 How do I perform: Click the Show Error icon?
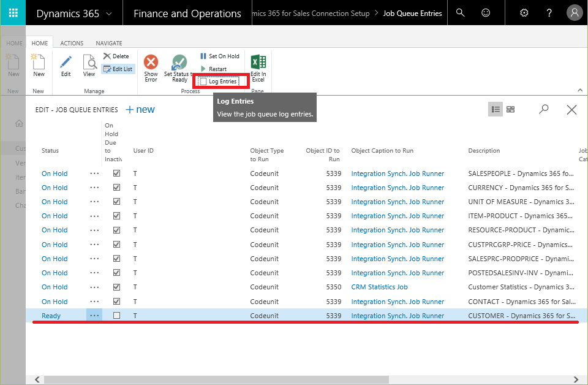[151, 63]
